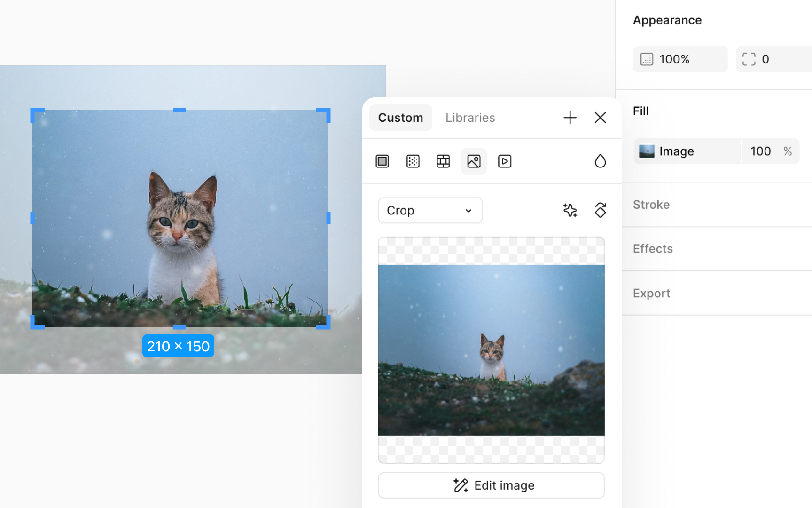Close the fill picker panel
The width and height of the screenshot is (812, 508).
coord(600,117)
